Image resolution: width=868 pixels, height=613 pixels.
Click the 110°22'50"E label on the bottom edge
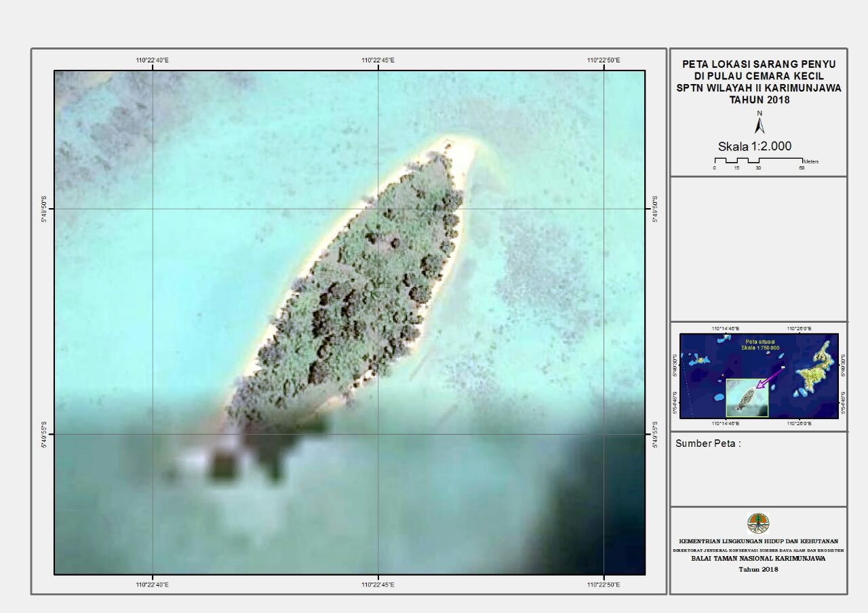pos(604,585)
